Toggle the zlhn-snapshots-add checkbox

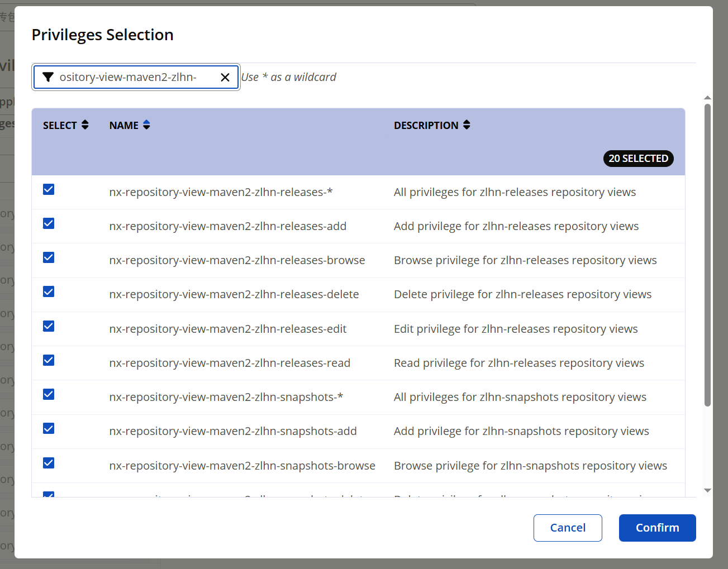click(49, 429)
